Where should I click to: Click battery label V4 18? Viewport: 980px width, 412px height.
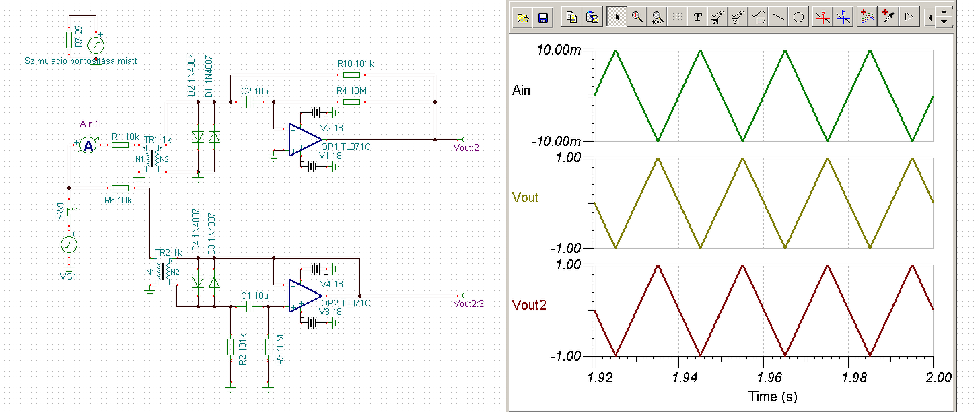331,284
